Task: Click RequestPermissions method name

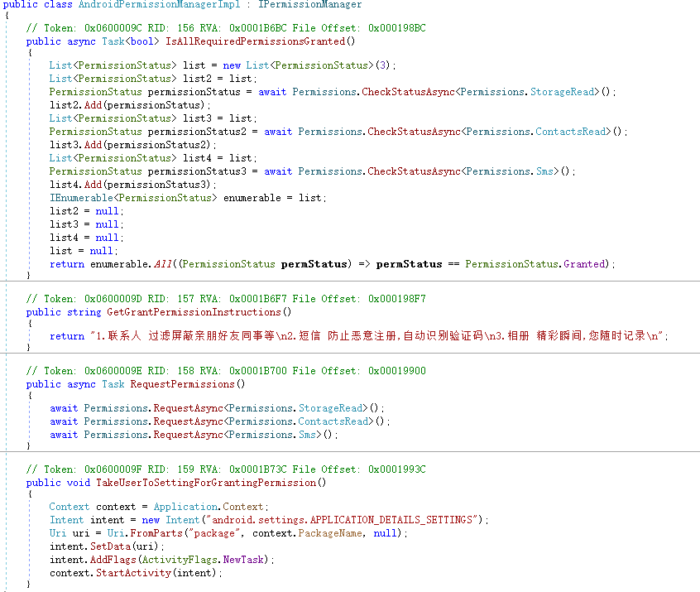Action: (182, 384)
